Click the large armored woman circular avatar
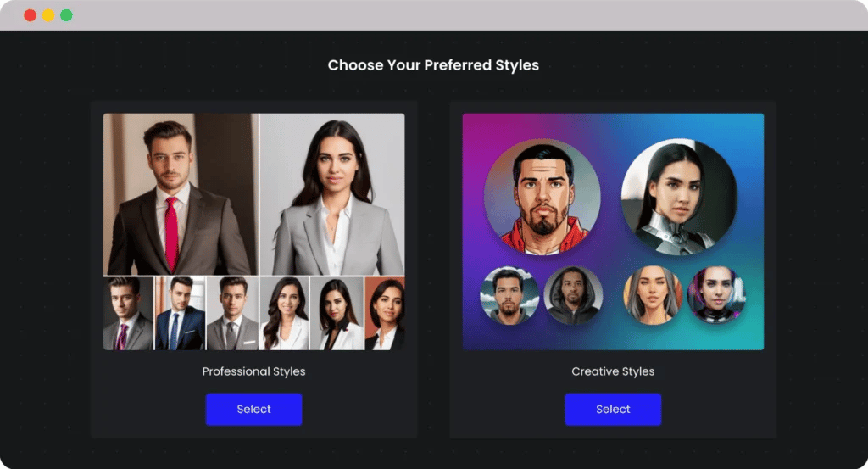The height and width of the screenshot is (469, 868). point(679,197)
